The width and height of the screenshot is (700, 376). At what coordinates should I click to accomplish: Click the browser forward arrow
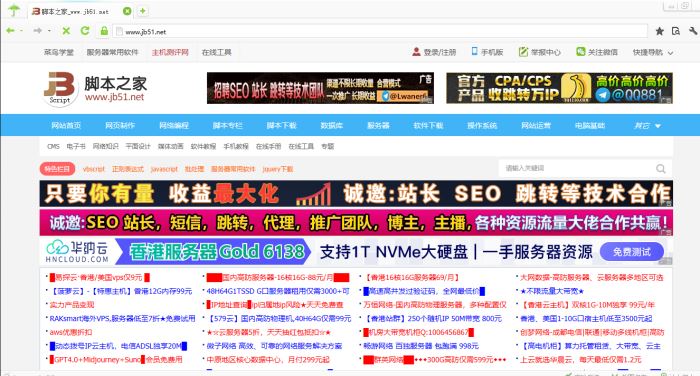click(x=38, y=31)
